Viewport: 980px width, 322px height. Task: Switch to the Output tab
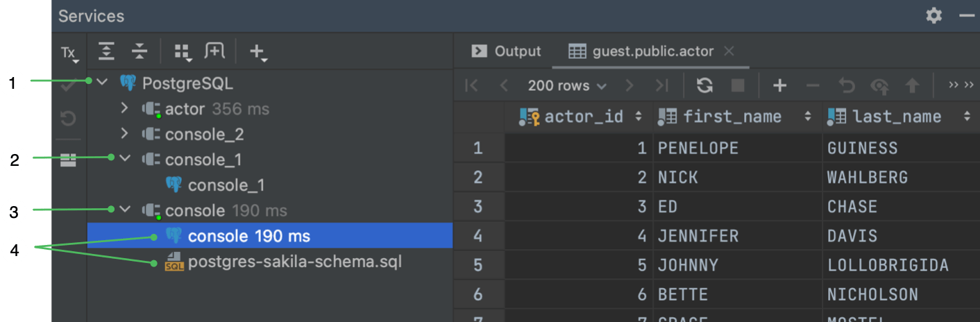coord(507,51)
